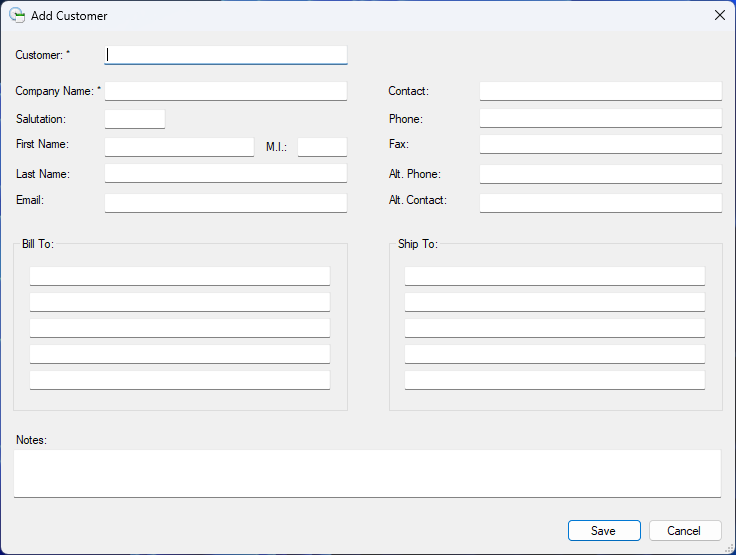
Task: Click the Add Customer title bar icon
Action: 16,15
